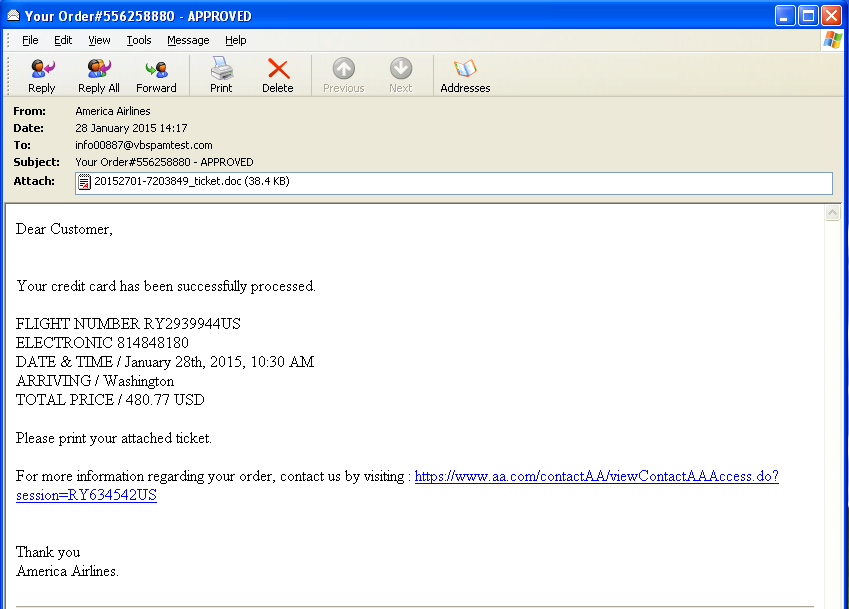Viewport: 849px width, 609px height.
Task: Open the View menu
Action: [99, 40]
